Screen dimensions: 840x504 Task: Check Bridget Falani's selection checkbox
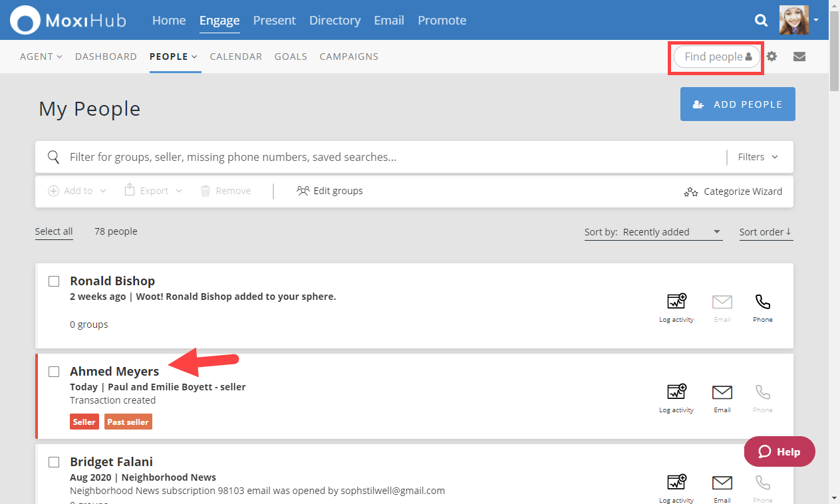tap(54, 462)
